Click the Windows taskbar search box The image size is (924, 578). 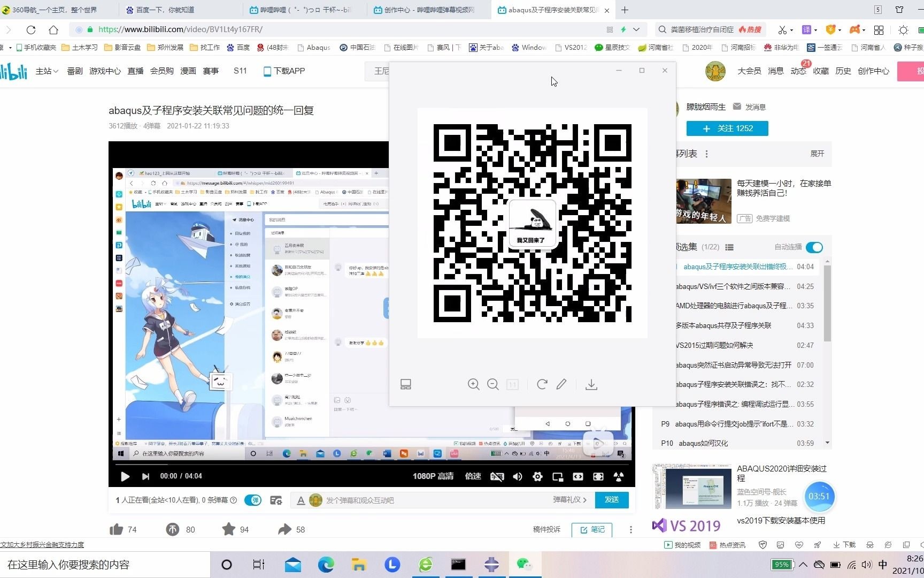coord(105,565)
